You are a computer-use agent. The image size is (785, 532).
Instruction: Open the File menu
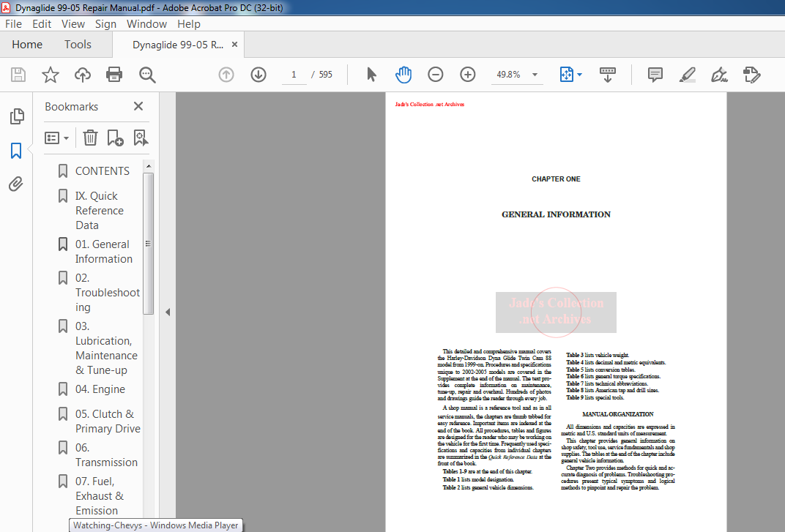pos(13,24)
